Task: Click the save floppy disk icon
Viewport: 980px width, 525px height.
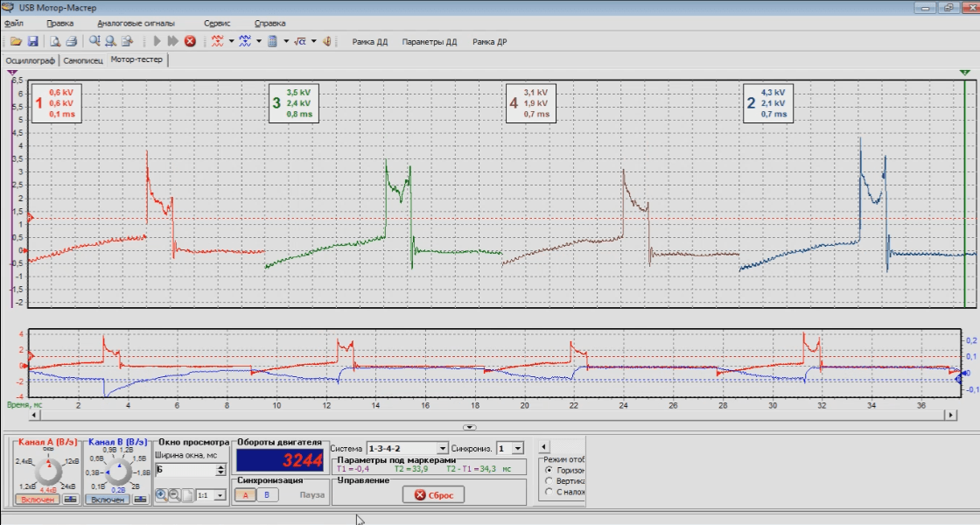Action: 32,41
